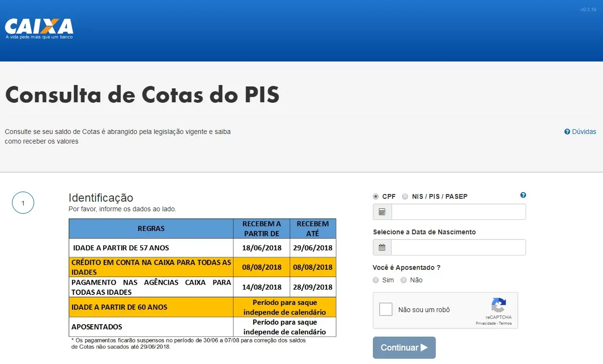The height and width of the screenshot is (364, 603).
Task: Select the CPF radio option
Action: click(x=376, y=196)
